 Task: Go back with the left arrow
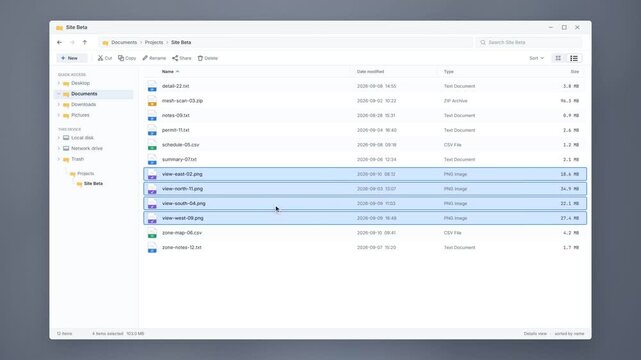60,42
